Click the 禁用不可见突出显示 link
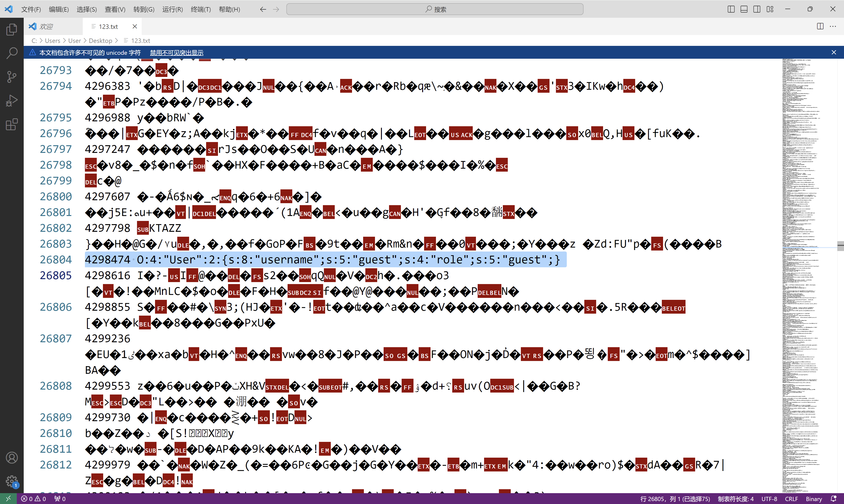This screenshot has height=504, width=844. coord(177,53)
